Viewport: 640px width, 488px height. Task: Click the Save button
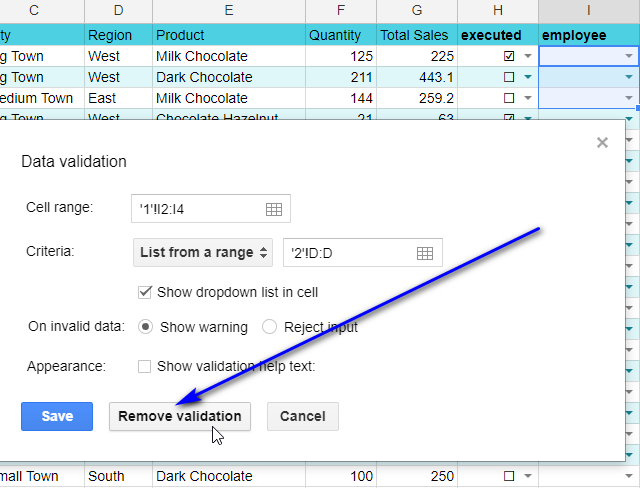(x=57, y=416)
